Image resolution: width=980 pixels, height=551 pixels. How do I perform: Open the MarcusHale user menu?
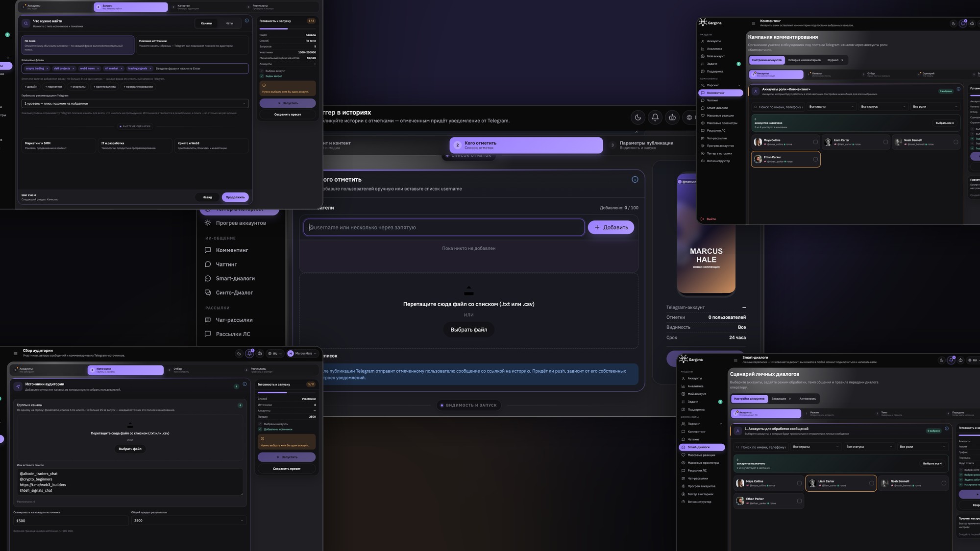pos(302,354)
